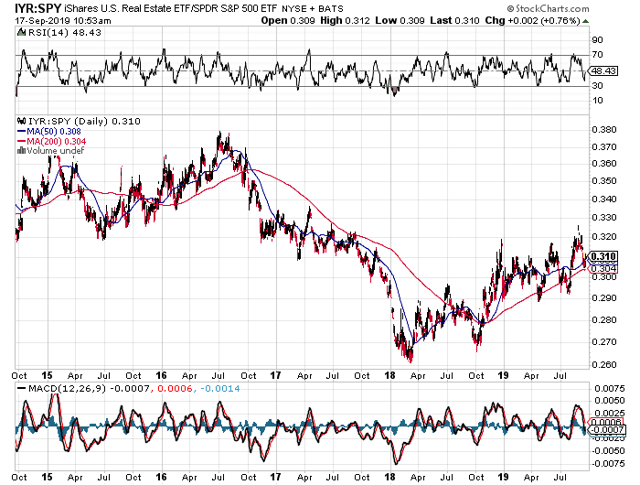Click the NYSE + BATS exchange label

(314, 9)
